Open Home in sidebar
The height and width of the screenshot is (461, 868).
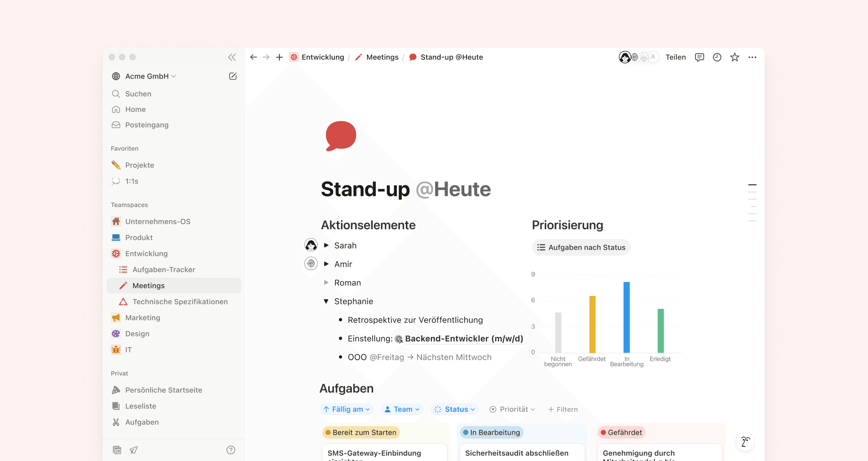(x=174, y=109)
